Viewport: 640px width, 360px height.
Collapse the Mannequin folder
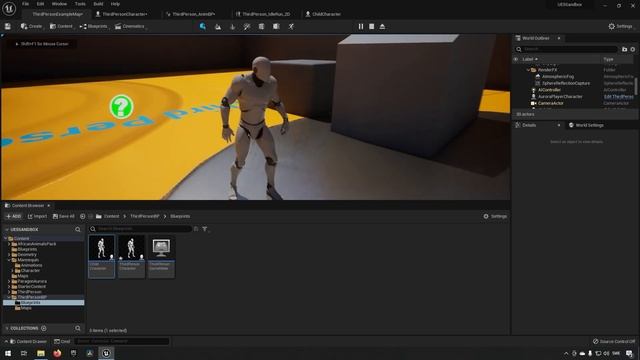9,260
